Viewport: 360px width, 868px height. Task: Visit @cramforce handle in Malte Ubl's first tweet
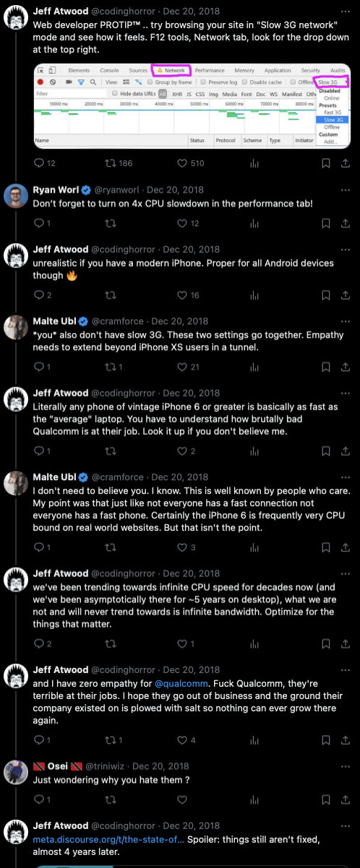tap(121, 321)
